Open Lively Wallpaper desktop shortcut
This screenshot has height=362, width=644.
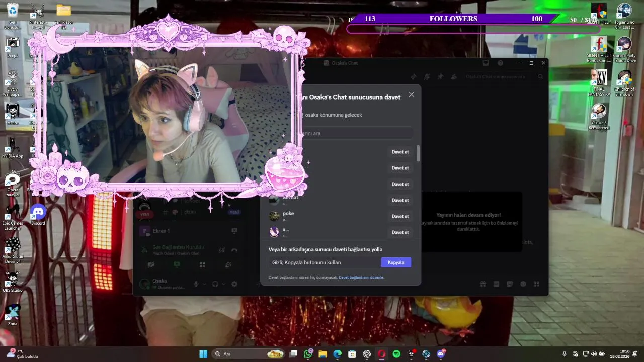[13, 83]
